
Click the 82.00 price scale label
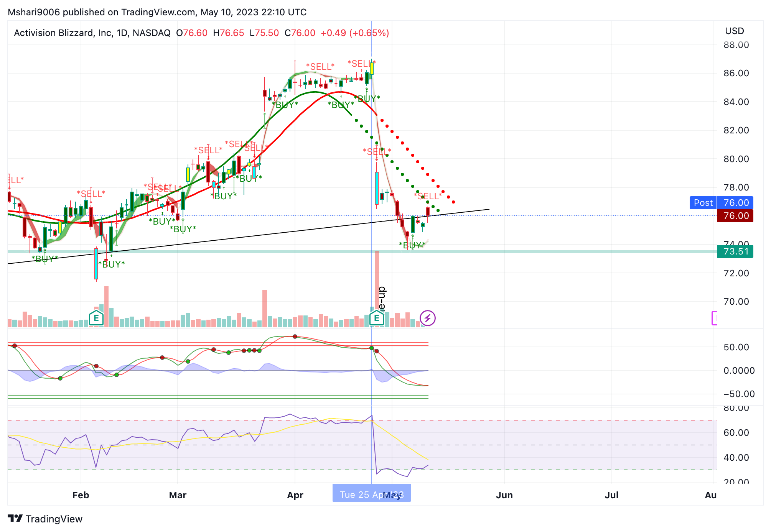[736, 130]
